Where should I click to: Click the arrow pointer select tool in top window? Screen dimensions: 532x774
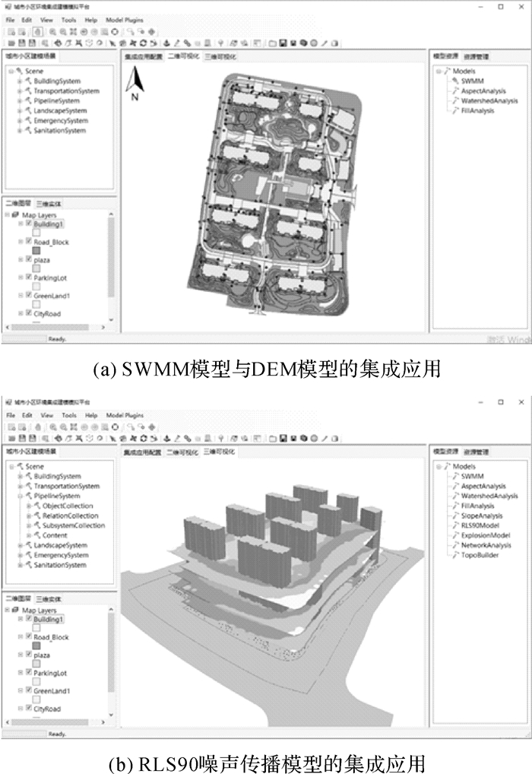coord(112,43)
